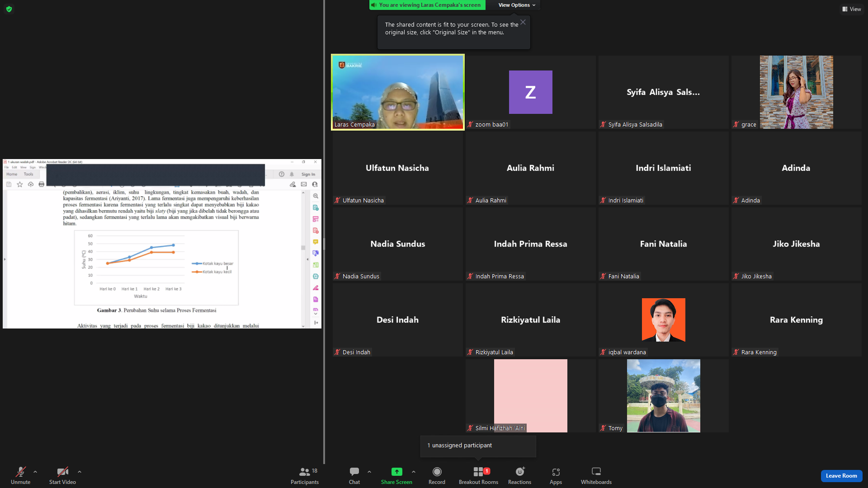The width and height of the screenshot is (868, 488).
Task: Collapse the right tools pane in Acrobat
Action: (x=308, y=259)
